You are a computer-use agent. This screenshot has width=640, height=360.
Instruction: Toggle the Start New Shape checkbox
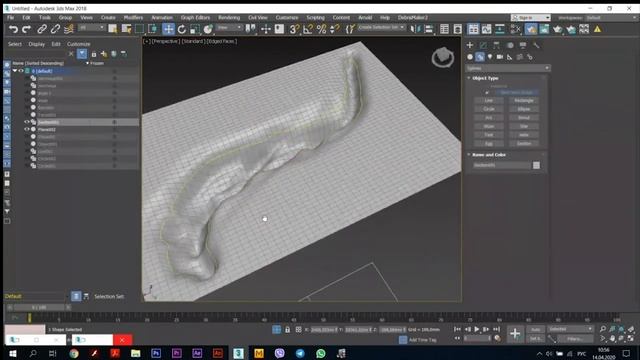(x=487, y=93)
